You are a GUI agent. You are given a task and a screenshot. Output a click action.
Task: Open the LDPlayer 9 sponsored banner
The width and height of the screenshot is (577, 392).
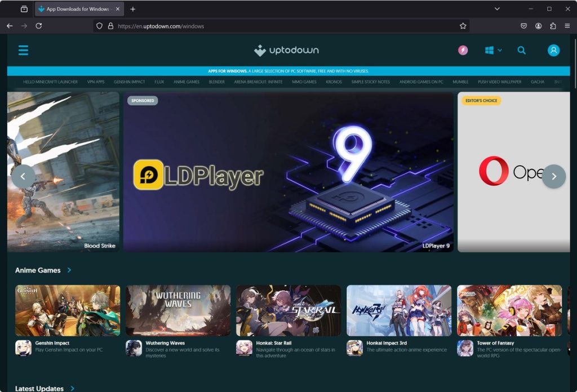tap(288, 172)
